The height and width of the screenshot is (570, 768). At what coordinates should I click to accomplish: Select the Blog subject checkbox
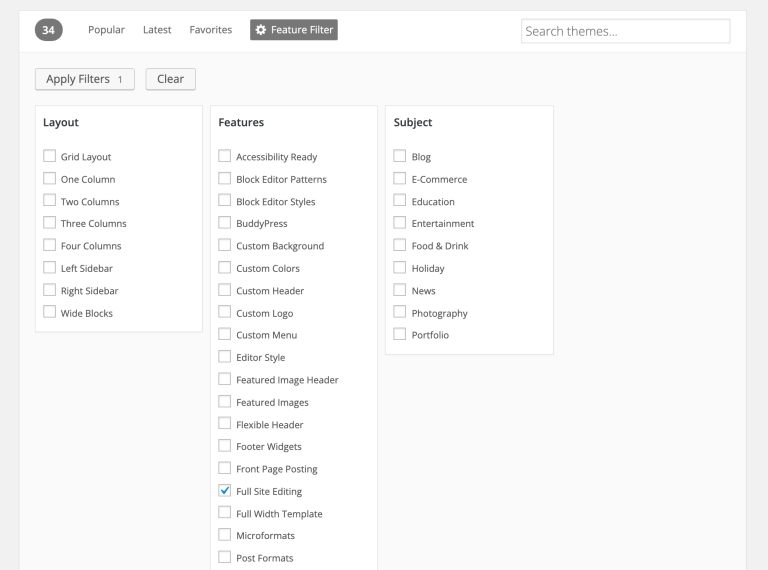click(x=400, y=156)
